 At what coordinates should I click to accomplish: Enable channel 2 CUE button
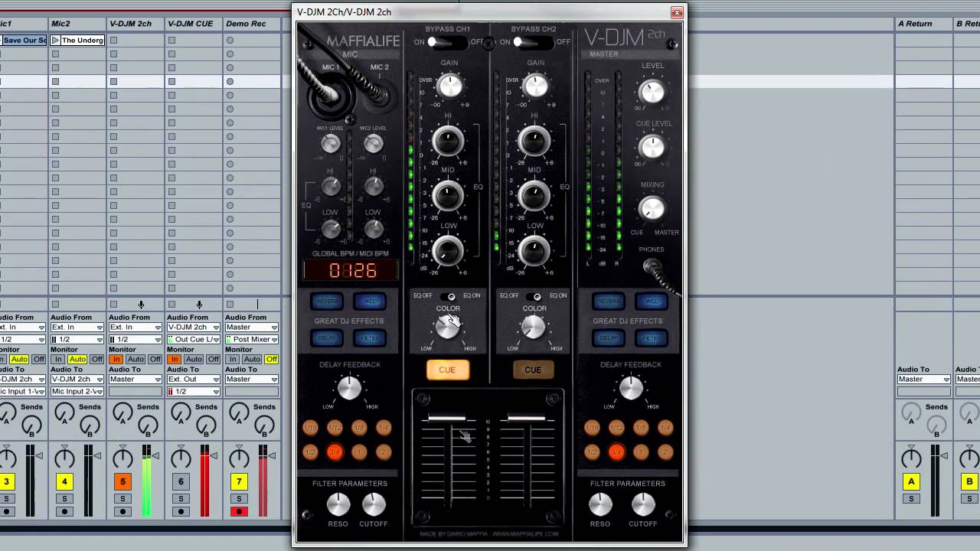click(x=533, y=370)
